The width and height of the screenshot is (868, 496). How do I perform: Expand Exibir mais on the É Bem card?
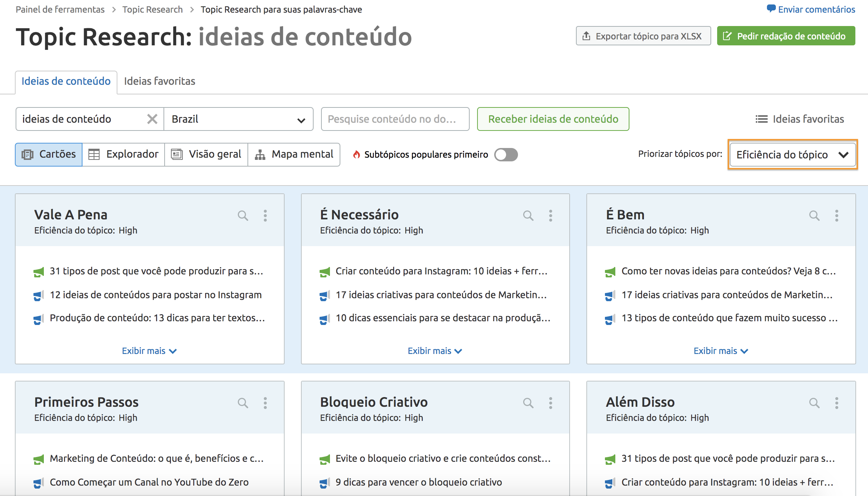(x=721, y=351)
